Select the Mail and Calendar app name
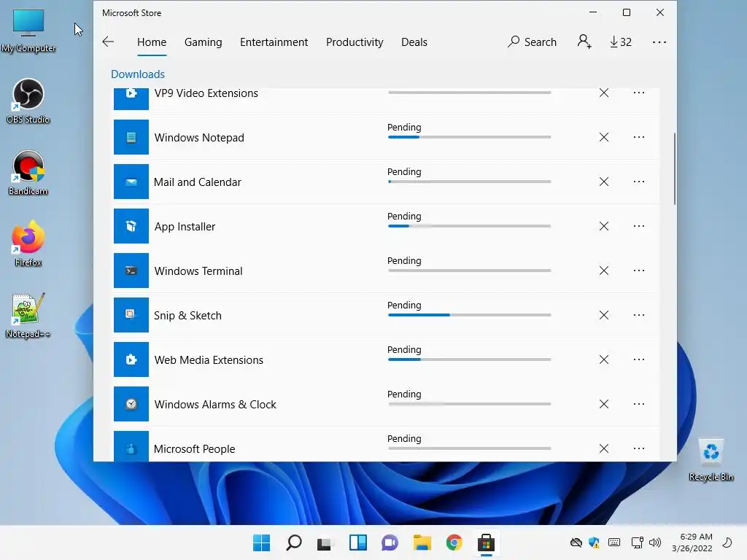This screenshot has height=560, width=747. click(x=197, y=182)
